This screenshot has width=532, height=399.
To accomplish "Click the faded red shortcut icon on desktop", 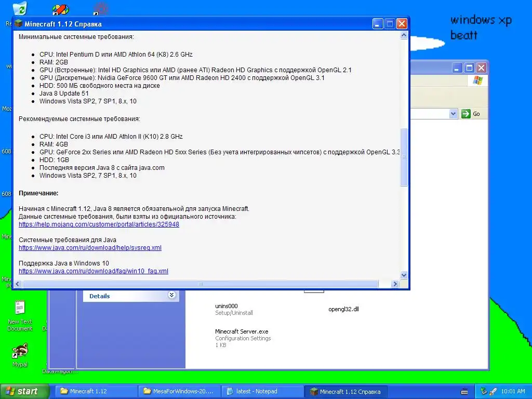I will [101, 8].
